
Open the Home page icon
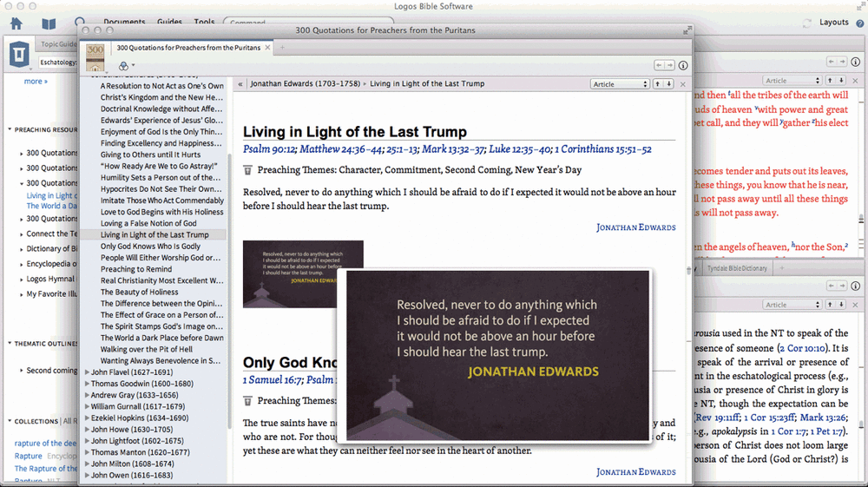click(16, 23)
